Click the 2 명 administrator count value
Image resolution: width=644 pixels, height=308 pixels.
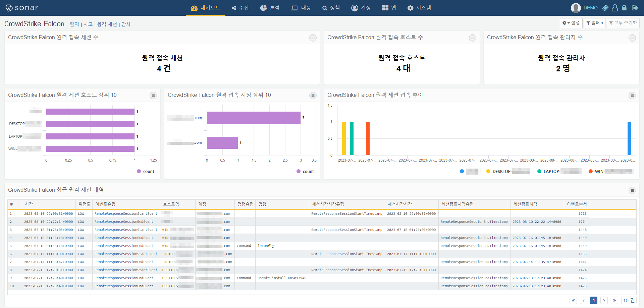pos(563,68)
